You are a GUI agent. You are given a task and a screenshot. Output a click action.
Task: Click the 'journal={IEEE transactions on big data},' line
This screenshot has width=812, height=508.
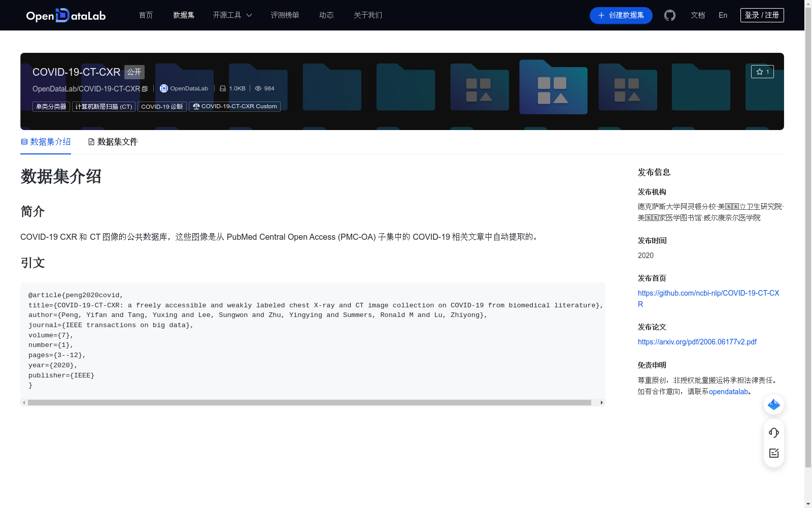111,325
